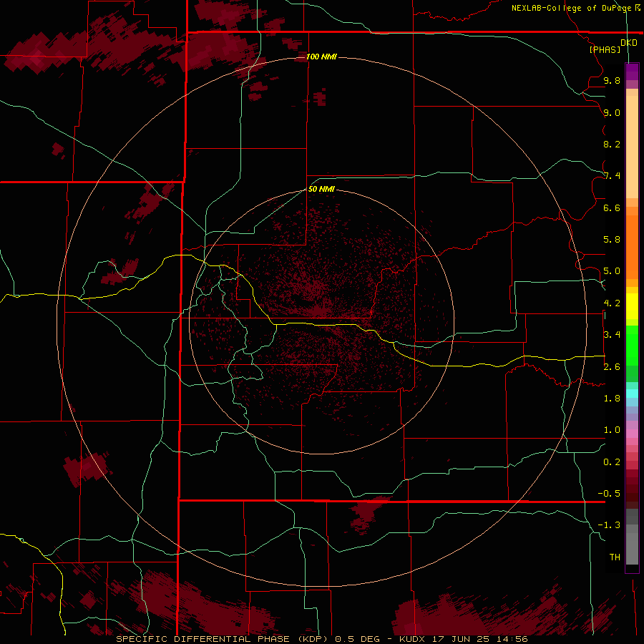This screenshot has height=644, width=644.
Task: Click the pink segment of the color bar
Action: click(632, 434)
